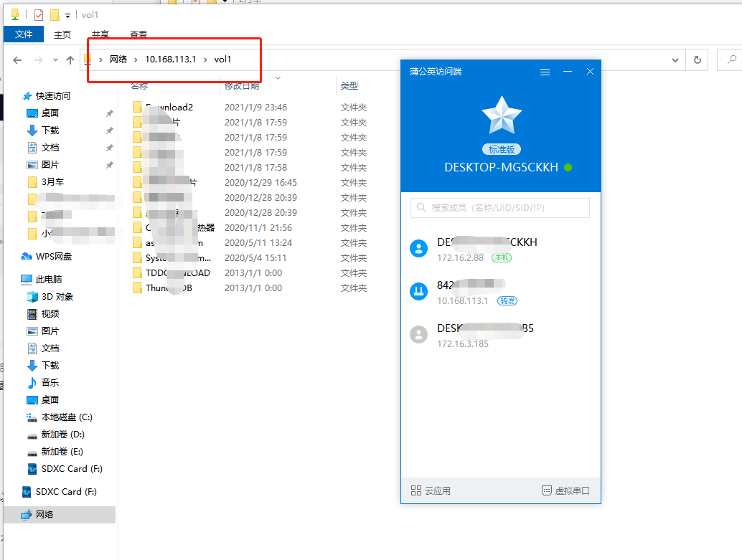Open the recent locations dropdown arrow
742x560 pixels.
pos(55,60)
